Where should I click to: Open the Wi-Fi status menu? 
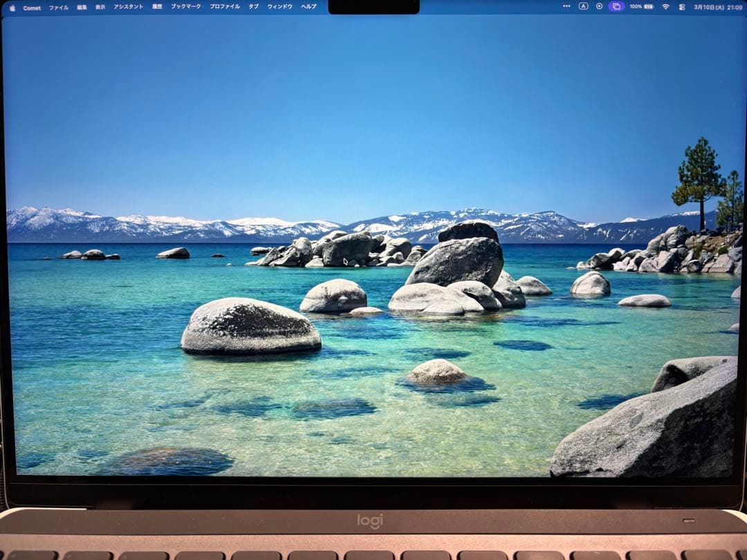pos(665,6)
